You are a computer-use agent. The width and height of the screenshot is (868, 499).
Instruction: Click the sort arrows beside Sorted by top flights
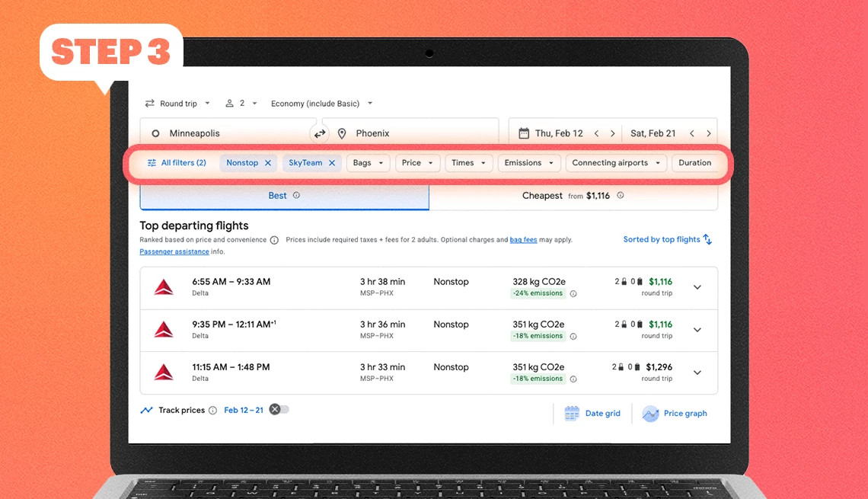pyautogui.click(x=708, y=238)
